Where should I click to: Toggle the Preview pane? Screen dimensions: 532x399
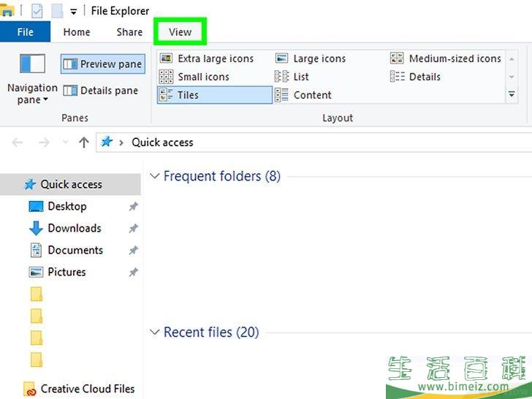coord(103,64)
